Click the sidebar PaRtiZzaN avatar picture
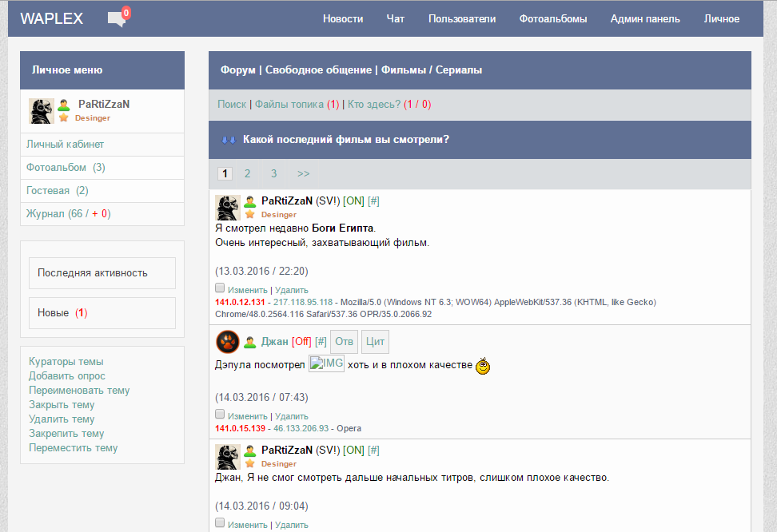The width and height of the screenshot is (777, 532). [42, 111]
